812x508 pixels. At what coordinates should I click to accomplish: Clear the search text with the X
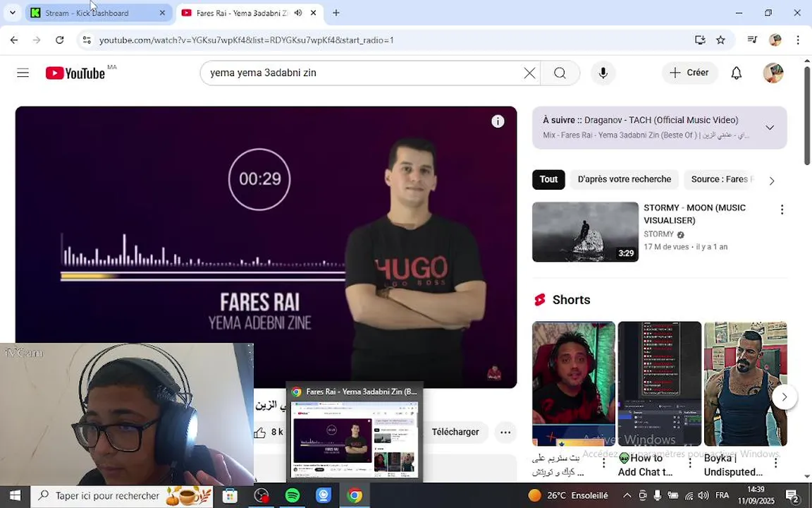coord(529,73)
